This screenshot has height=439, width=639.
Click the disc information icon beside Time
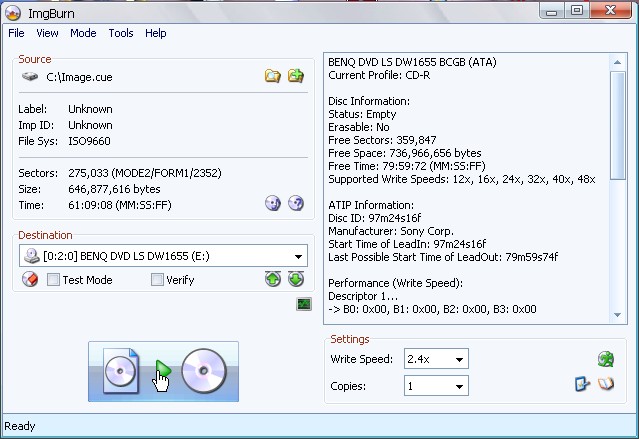(x=273, y=203)
